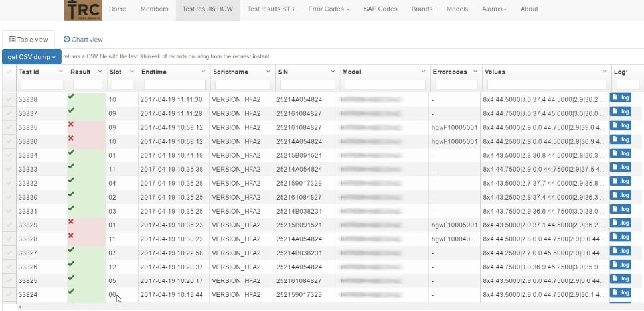
Task: Open Test results HGW page
Action: 208,9
